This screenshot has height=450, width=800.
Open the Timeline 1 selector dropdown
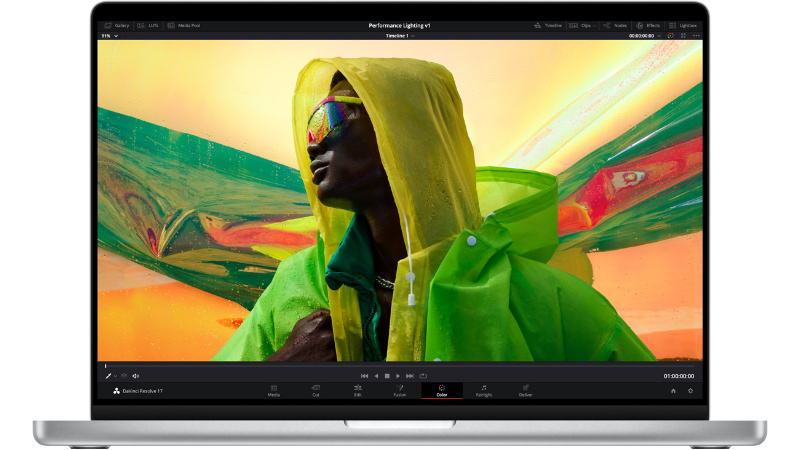(399, 36)
